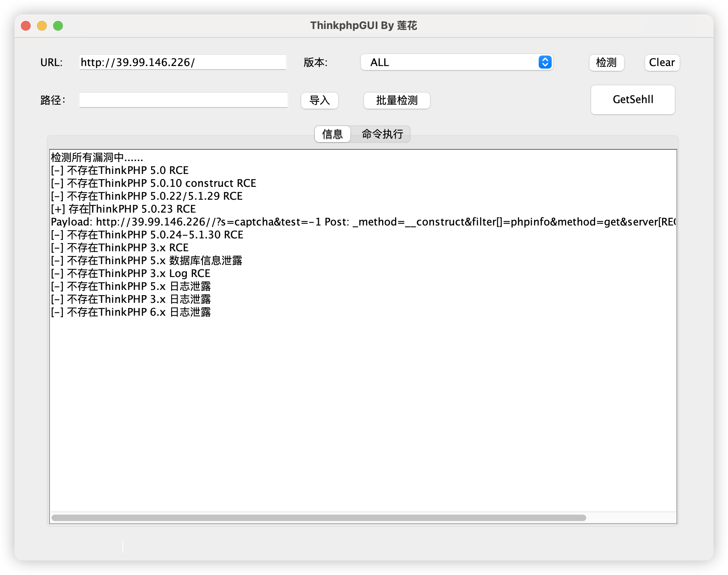The image size is (728, 575).
Task: Switch to the 信息 info tab
Action: click(332, 134)
